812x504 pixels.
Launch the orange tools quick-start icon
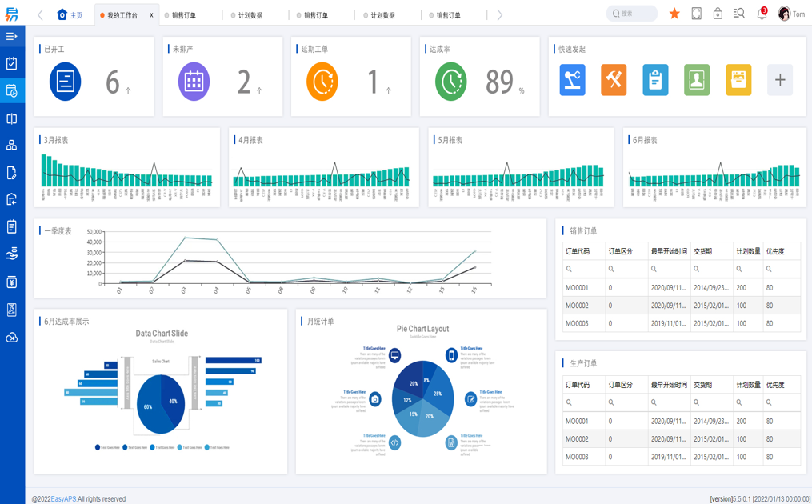[x=614, y=80]
